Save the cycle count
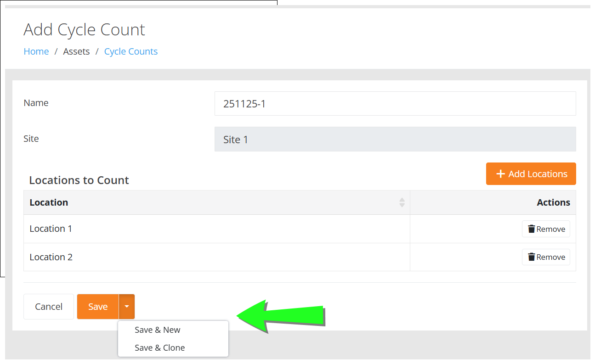Screen dimensions: 595x364 [98, 307]
